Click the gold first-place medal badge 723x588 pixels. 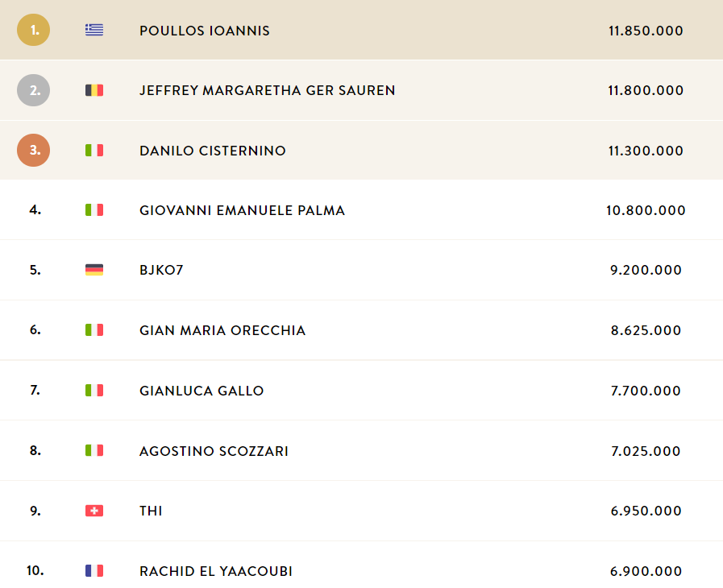pos(33,30)
